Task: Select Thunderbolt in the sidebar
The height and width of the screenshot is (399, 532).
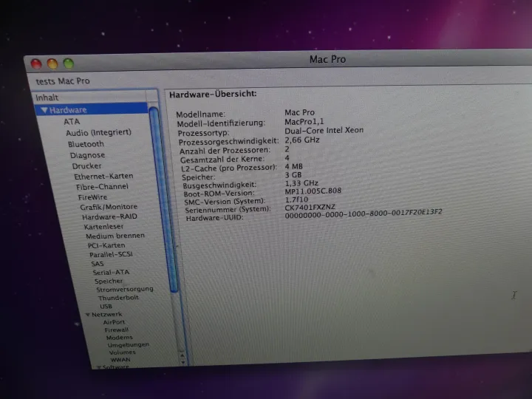Action: [118, 298]
